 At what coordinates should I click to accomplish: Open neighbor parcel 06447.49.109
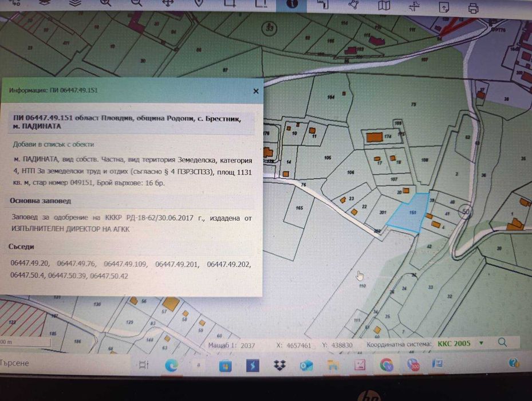[125, 264]
